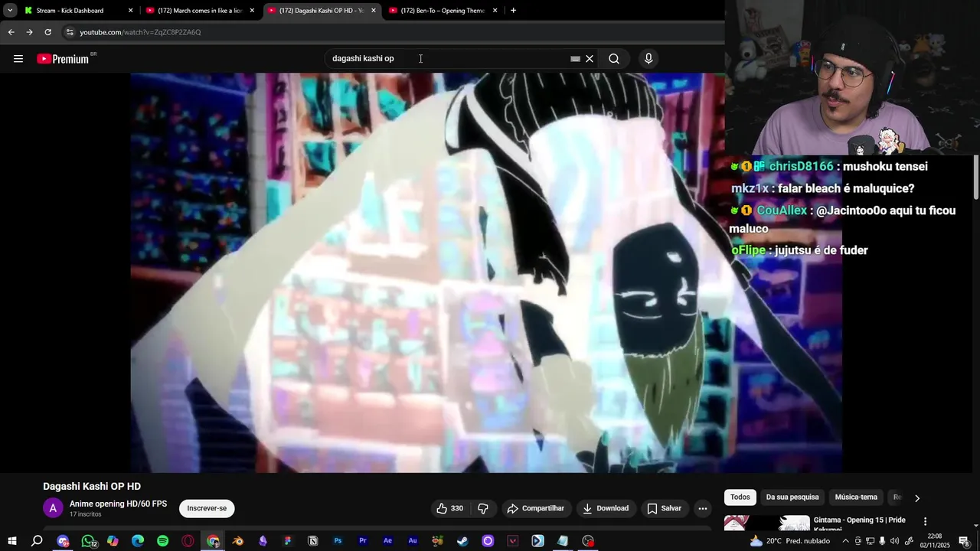Run search with the magnifier button
Viewport: 980px width, 551px height.
(x=614, y=59)
